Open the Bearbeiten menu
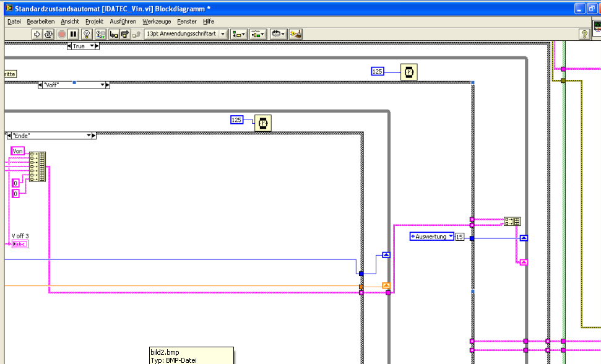 (x=41, y=22)
